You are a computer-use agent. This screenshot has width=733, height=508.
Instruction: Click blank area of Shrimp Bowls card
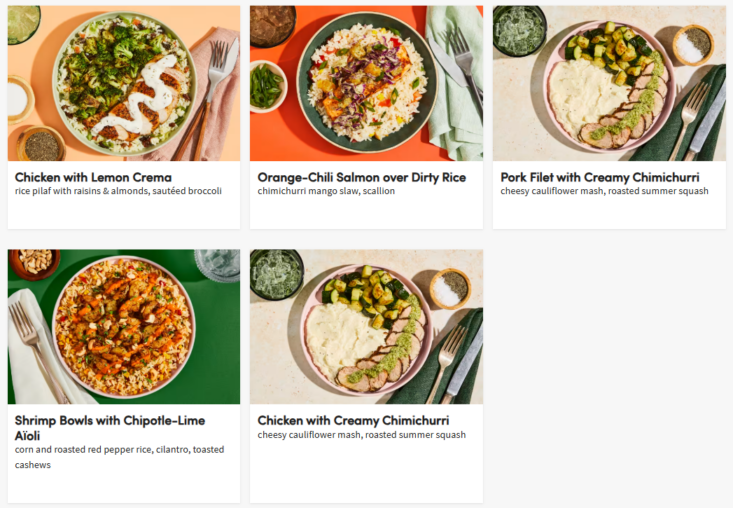pos(124,487)
